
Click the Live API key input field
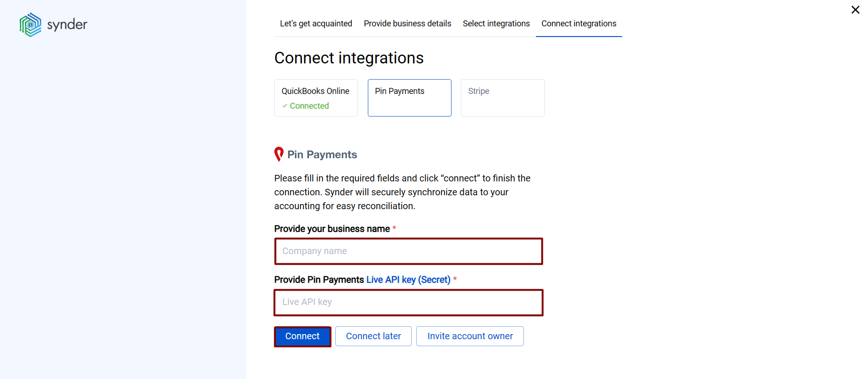click(409, 302)
